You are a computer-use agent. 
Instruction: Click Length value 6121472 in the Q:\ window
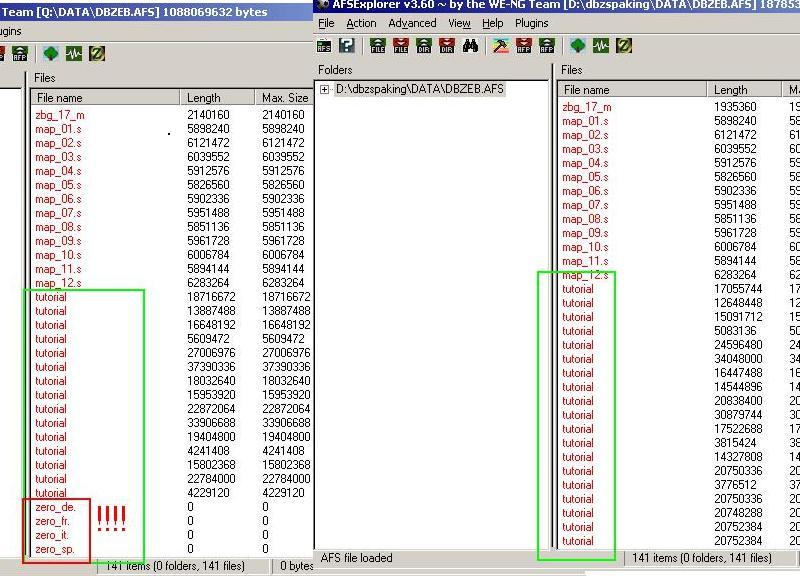(x=208, y=143)
